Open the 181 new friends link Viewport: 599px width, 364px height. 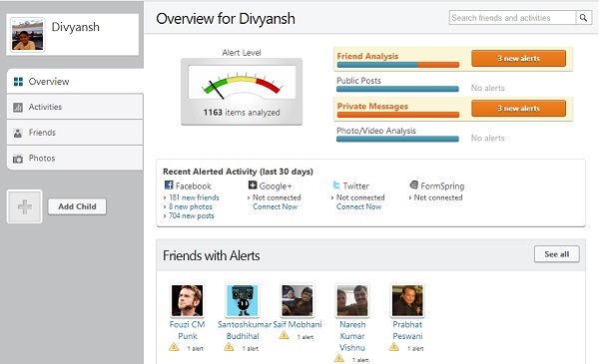coord(194,197)
